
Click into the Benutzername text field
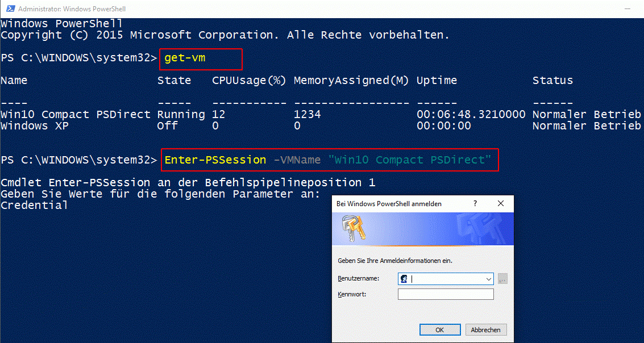[446, 279]
